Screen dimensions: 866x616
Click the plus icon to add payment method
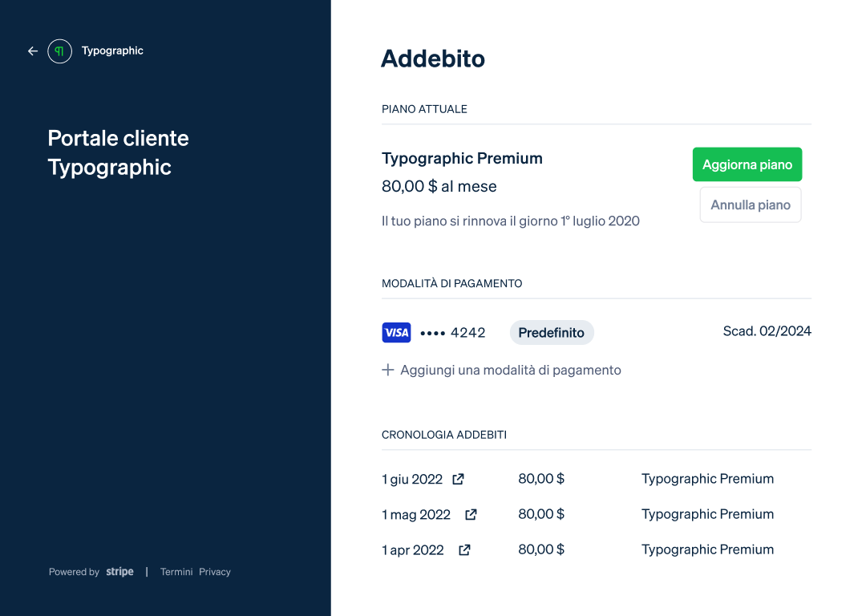click(388, 370)
